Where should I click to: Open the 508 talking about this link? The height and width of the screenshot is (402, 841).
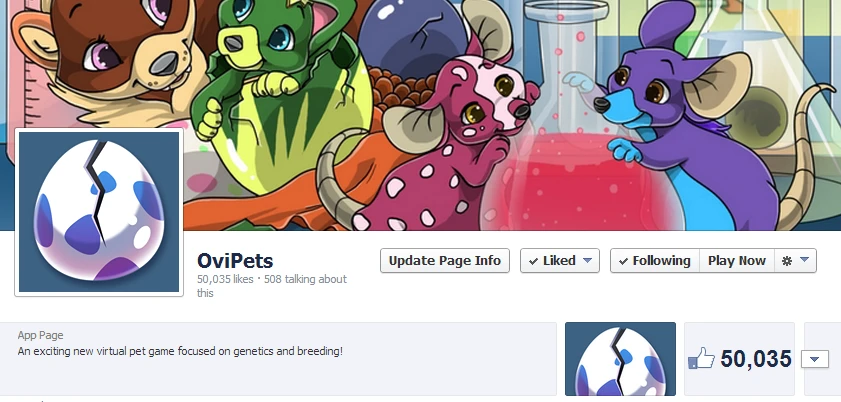pos(272,286)
